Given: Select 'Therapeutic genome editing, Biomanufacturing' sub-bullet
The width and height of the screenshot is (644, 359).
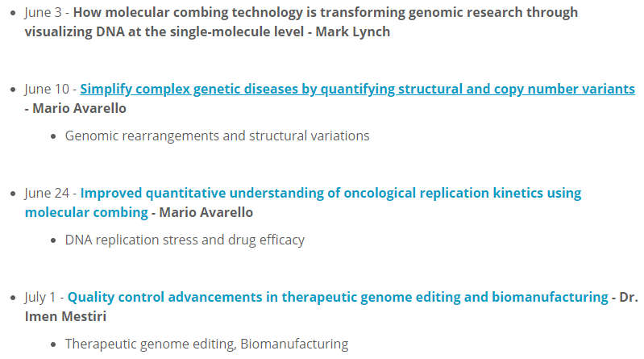Looking at the screenshot, I should [x=206, y=344].
